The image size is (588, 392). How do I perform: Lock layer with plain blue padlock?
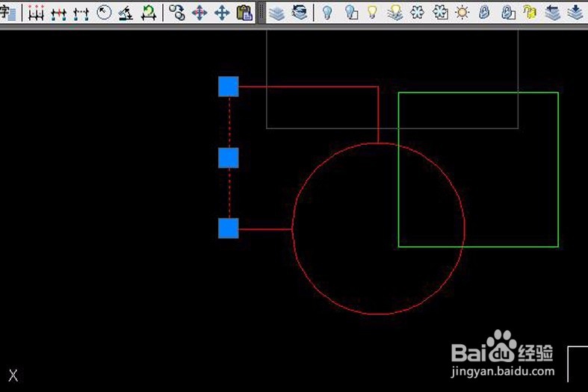pos(484,13)
